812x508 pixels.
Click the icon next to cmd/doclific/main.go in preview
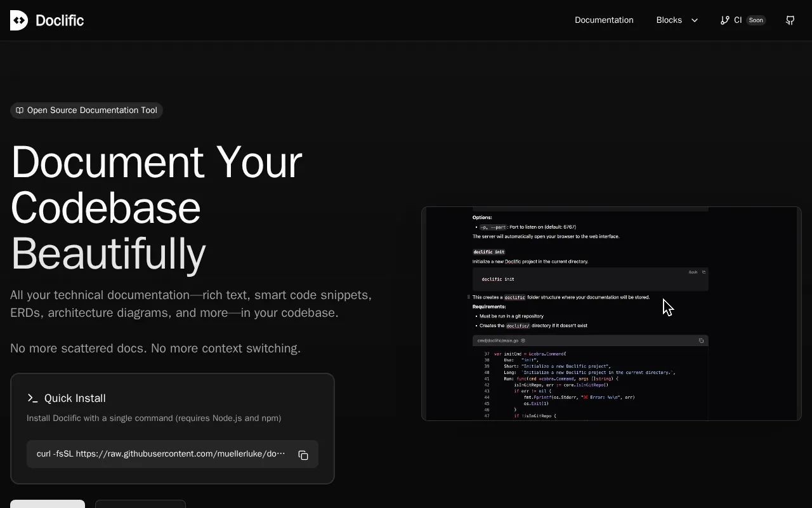[x=523, y=341]
